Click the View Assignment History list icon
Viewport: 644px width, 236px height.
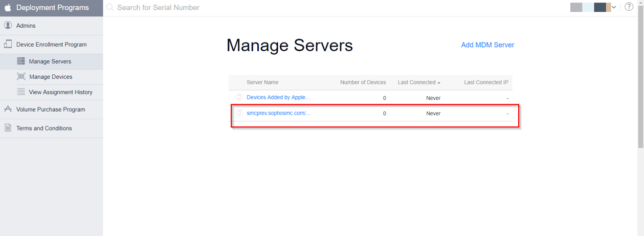point(21,92)
